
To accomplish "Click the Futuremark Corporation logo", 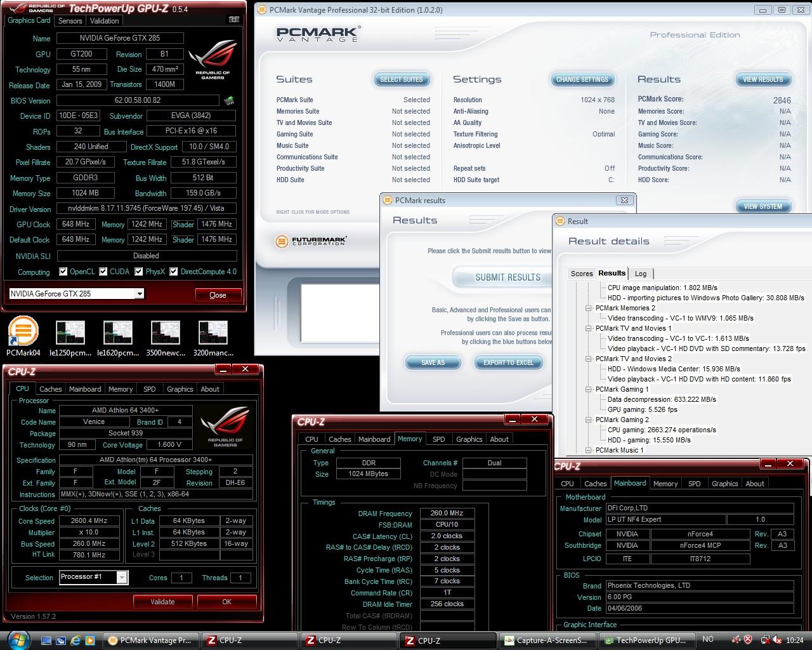I will click(x=311, y=241).
